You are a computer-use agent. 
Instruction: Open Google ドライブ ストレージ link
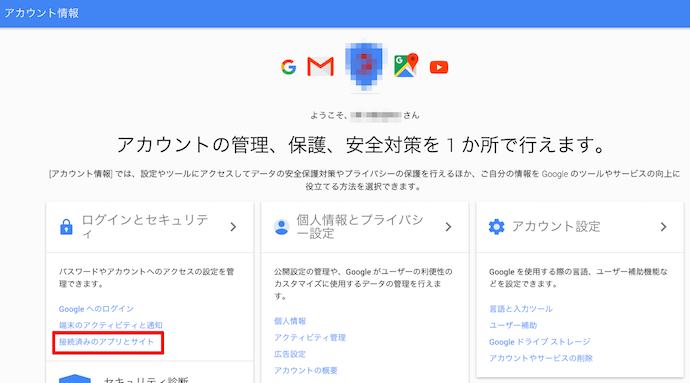[x=540, y=342]
